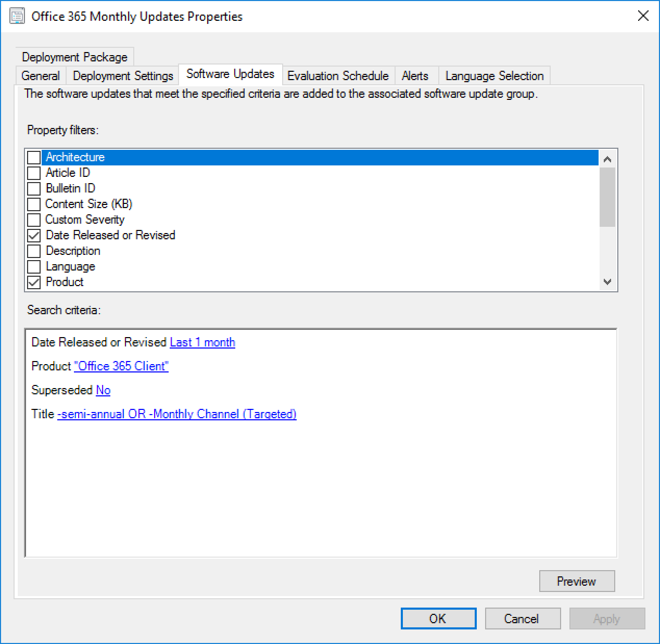Open the Evaluation Schedule tab
The width and height of the screenshot is (660, 644).
pos(338,76)
